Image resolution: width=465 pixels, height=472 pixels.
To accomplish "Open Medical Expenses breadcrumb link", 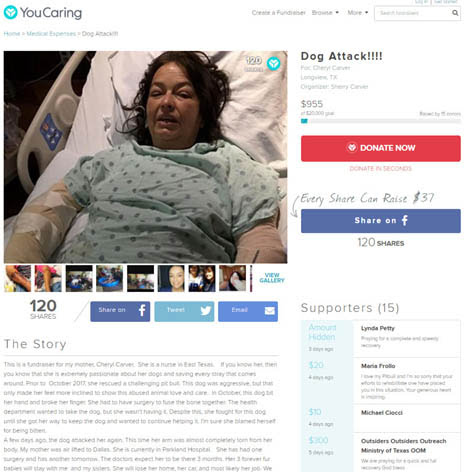I will 51,34.
